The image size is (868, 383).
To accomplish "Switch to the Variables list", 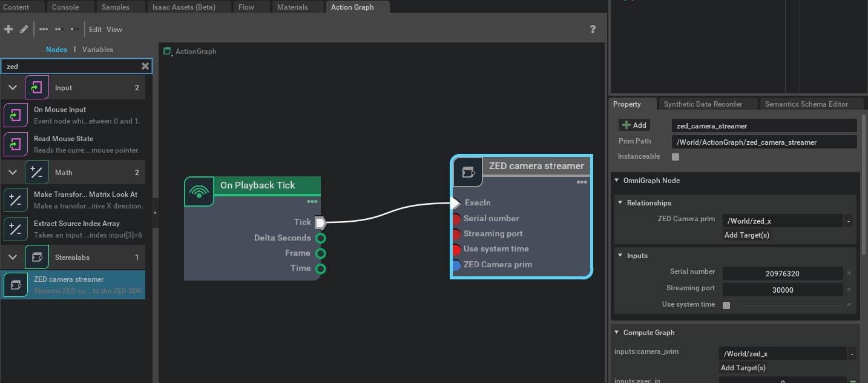I will tap(97, 50).
